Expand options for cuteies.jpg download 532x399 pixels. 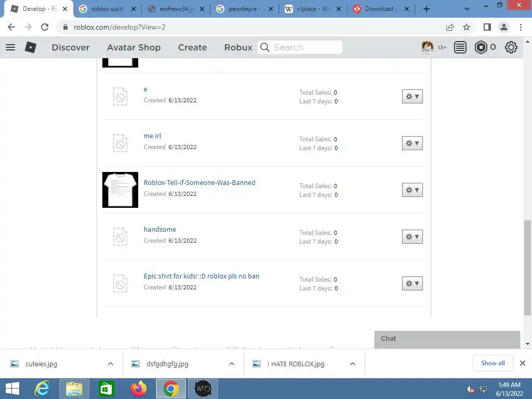click(111, 364)
